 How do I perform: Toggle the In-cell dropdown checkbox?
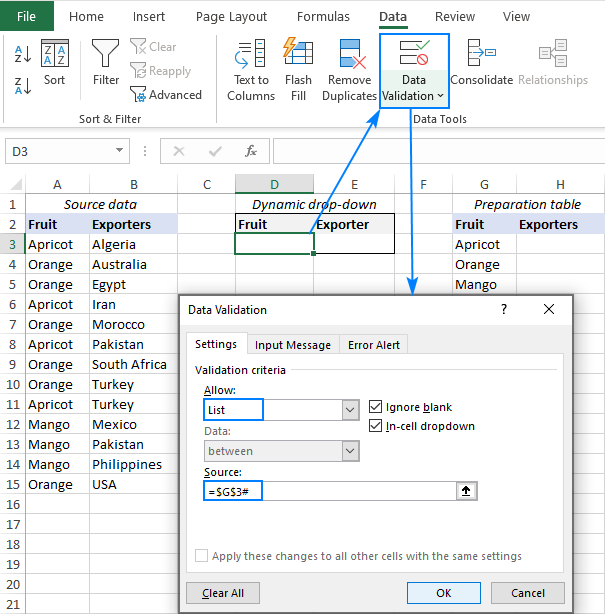[376, 426]
